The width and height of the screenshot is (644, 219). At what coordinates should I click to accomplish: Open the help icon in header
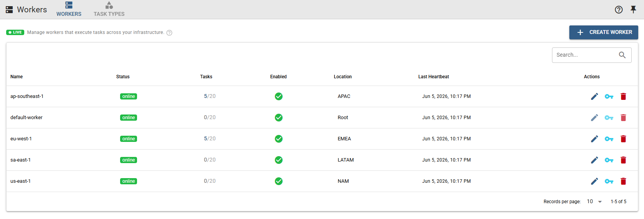coord(619,10)
